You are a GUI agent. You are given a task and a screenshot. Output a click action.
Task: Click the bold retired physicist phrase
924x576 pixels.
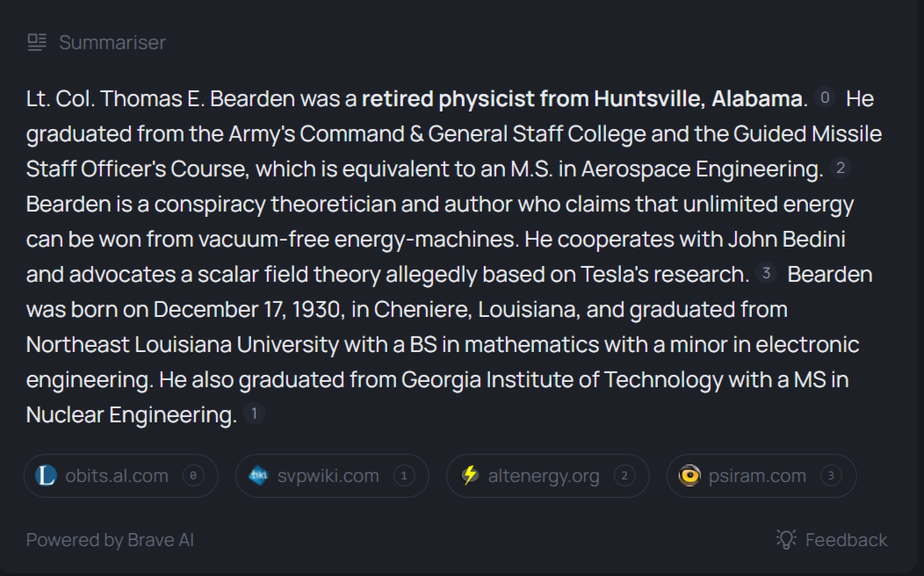[x=581, y=99]
